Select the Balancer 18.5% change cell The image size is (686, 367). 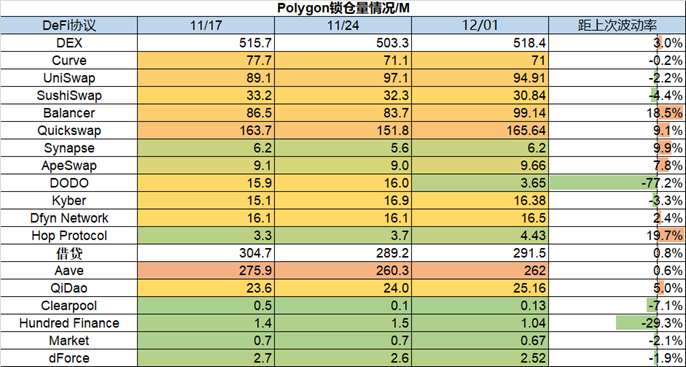617,113
